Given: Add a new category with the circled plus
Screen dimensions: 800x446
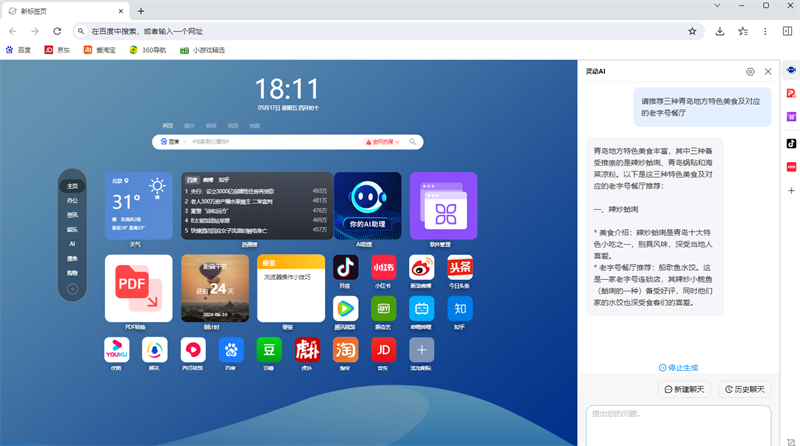Looking at the screenshot, I should (72, 289).
